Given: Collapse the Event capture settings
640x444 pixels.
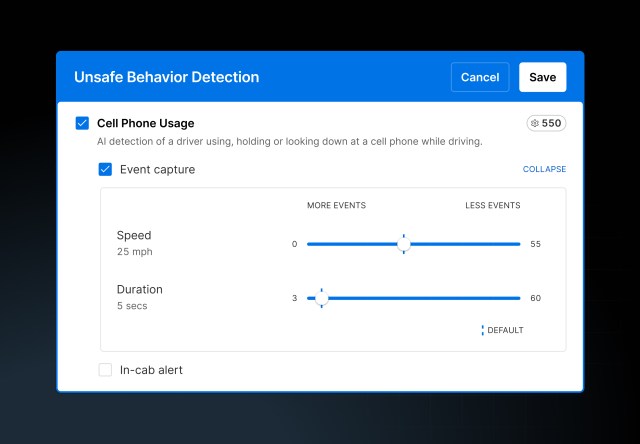Looking at the screenshot, I should pos(544,170).
